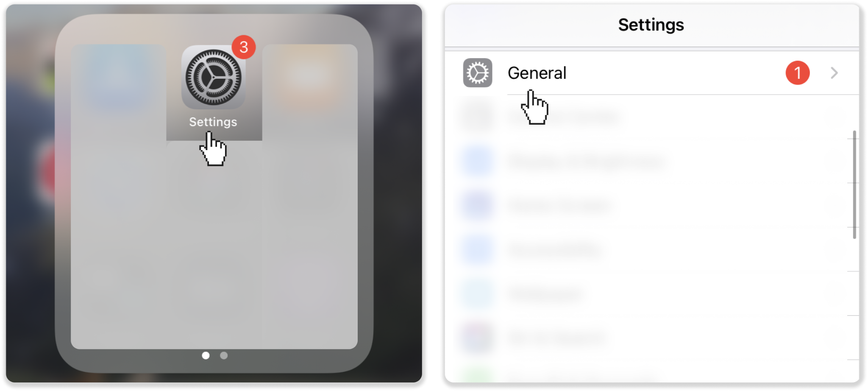Open the General settings row
868x391 pixels.
click(652, 73)
